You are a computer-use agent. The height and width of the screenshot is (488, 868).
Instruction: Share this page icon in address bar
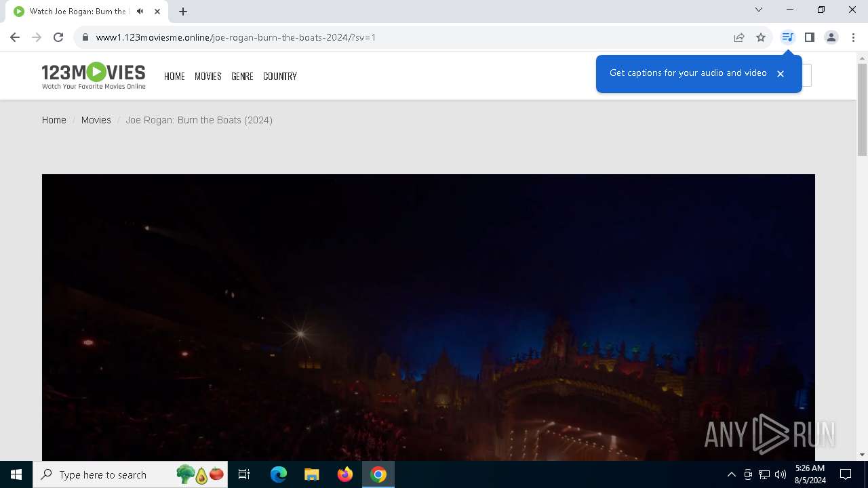pos(739,37)
